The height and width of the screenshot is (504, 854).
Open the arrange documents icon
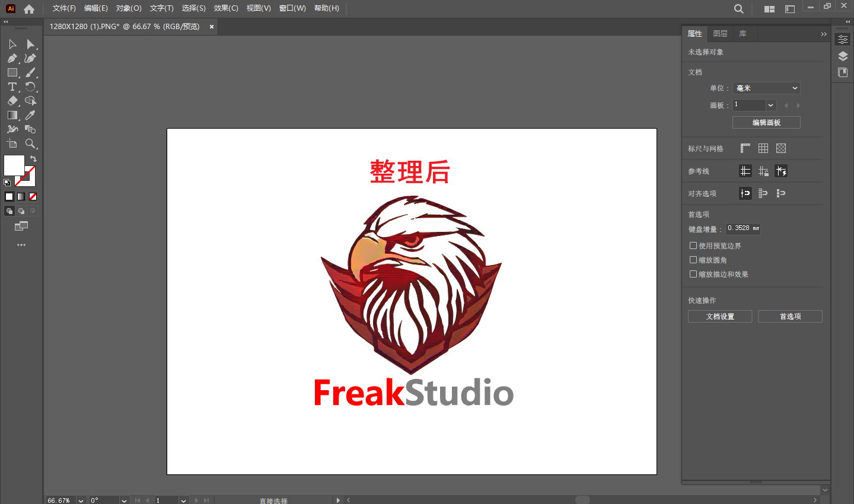click(x=770, y=9)
